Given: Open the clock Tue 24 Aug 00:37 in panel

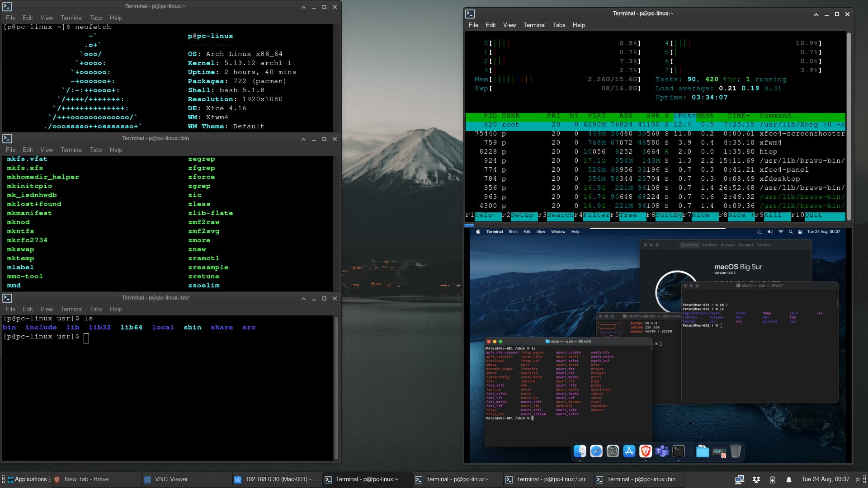Looking at the screenshot, I should 825,479.
